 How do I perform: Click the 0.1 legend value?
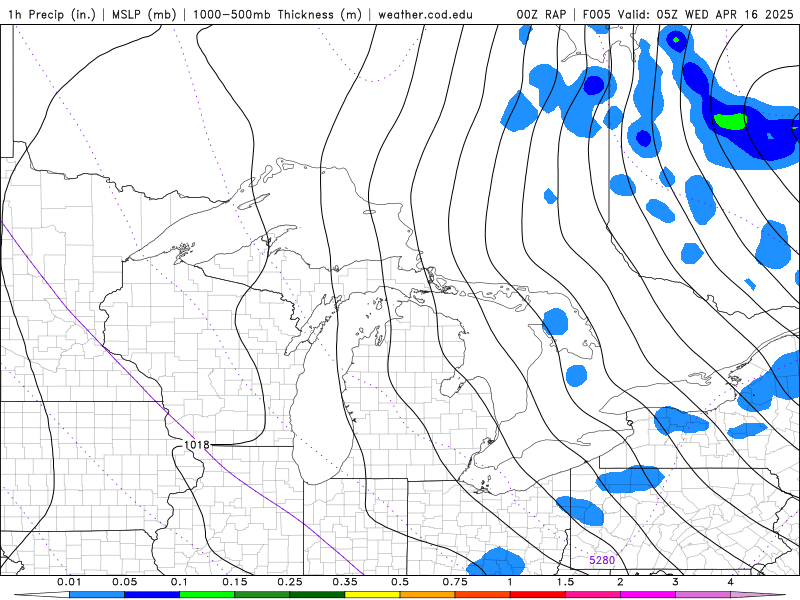click(x=180, y=582)
